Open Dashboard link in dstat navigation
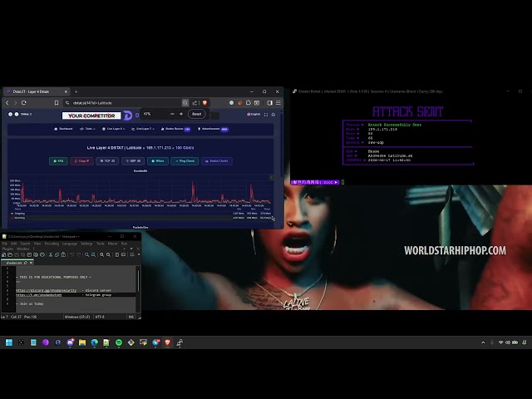This screenshot has height=399, width=532. tap(63, 129)
